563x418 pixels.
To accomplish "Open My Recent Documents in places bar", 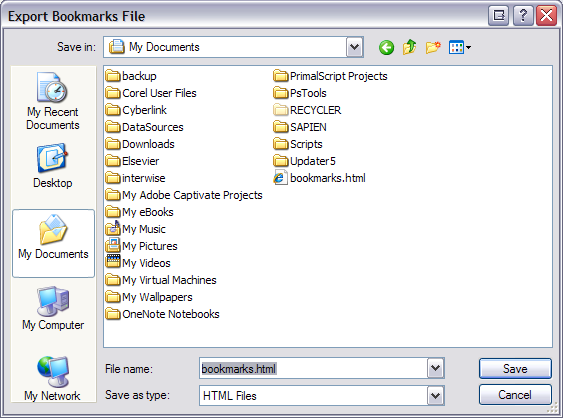I will pos(53,102).
